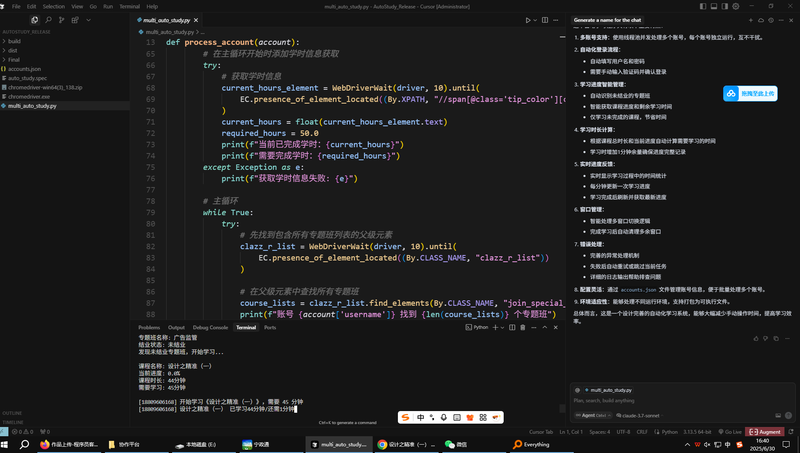Image resolution: width=800 pixels, height=453 pixels.
Task: Split the terminal
Action: point(512,328)
